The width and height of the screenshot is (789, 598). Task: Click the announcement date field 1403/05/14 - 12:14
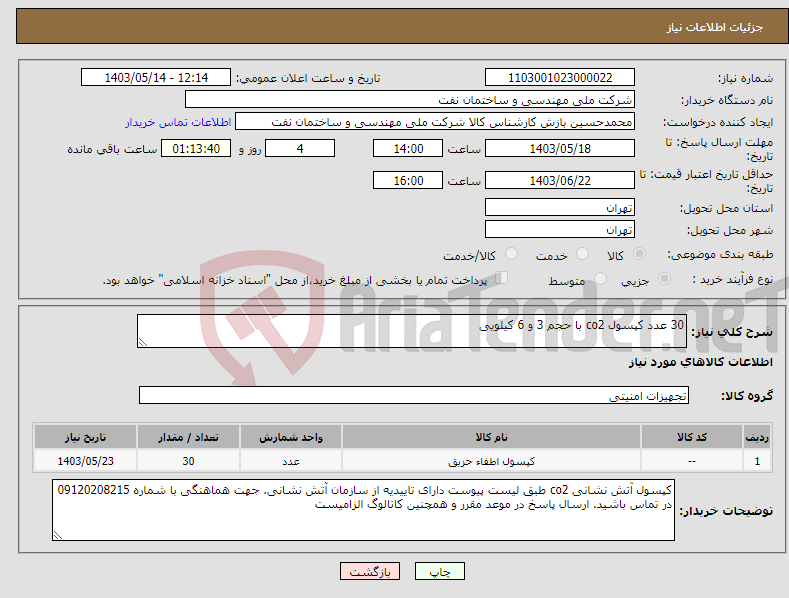point(155,78)
